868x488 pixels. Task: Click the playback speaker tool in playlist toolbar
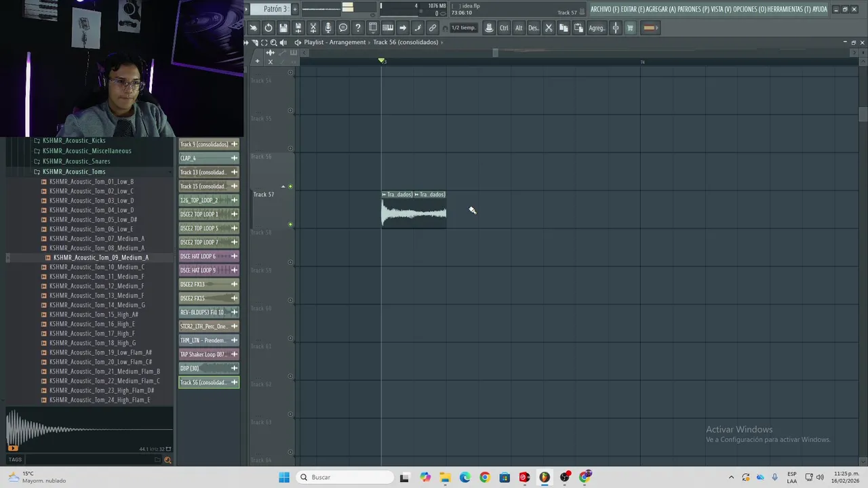click(283, 42)
